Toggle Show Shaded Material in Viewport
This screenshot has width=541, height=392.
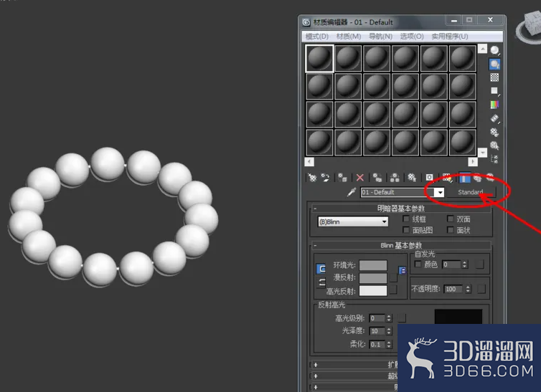(x=447, y=178)
